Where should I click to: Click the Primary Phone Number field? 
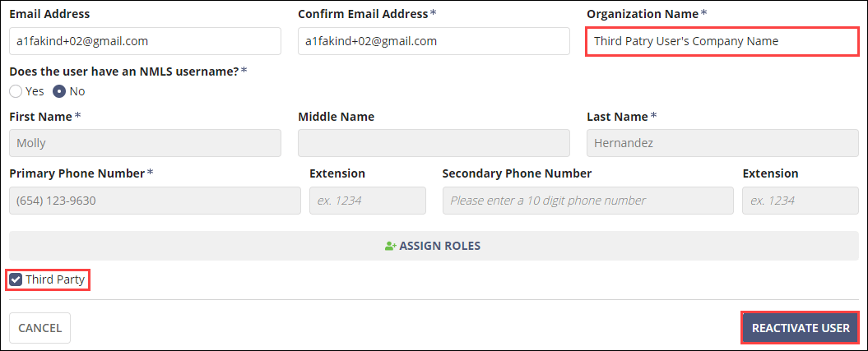pos(155,201)
